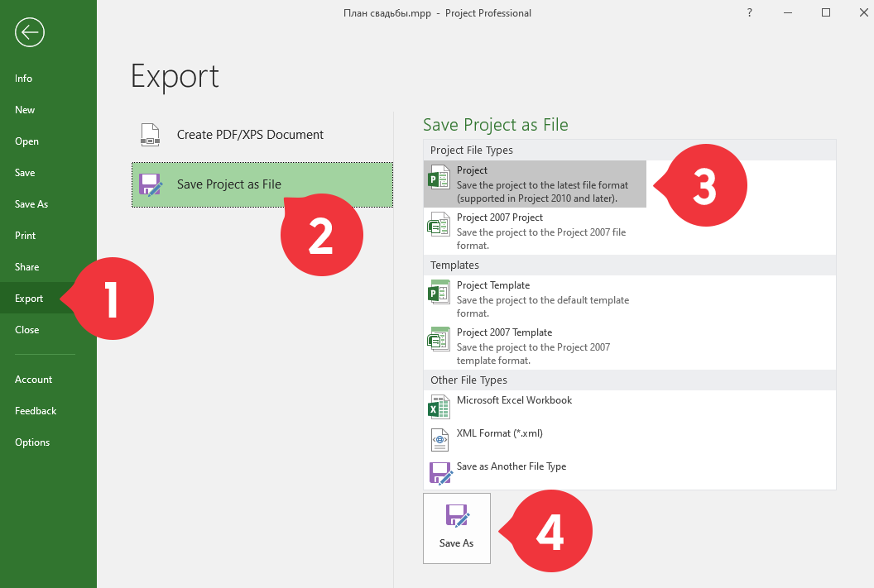Pick Microsoft Excel Workbook file type
Viewport: 874px width, 588px height.
535,407
